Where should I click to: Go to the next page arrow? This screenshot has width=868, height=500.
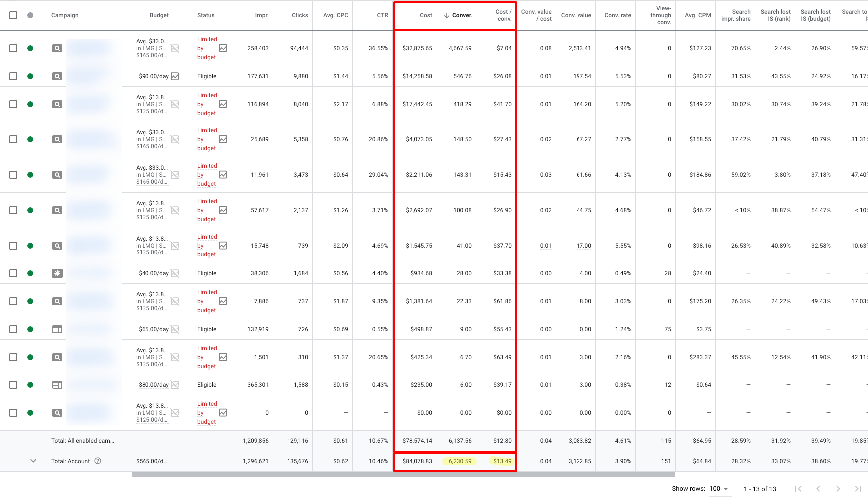coord(838,489)
